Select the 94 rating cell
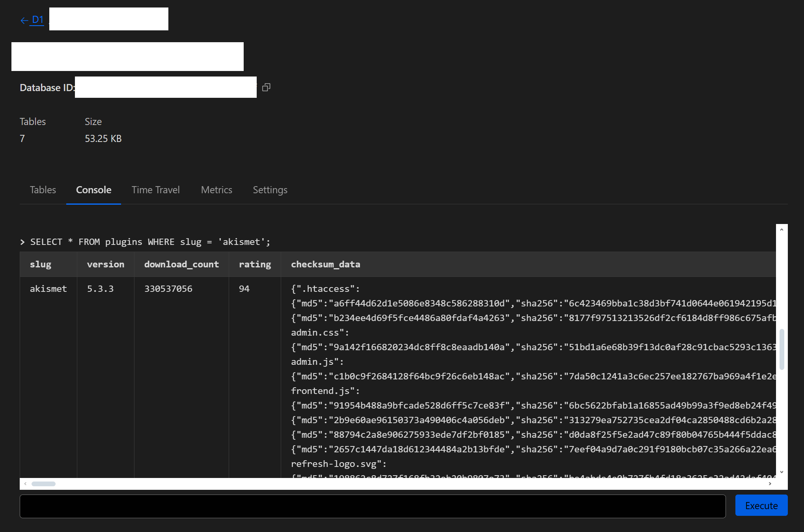This screenshot has width=804, height=532. pyautogui.click(x=244, y=289)
